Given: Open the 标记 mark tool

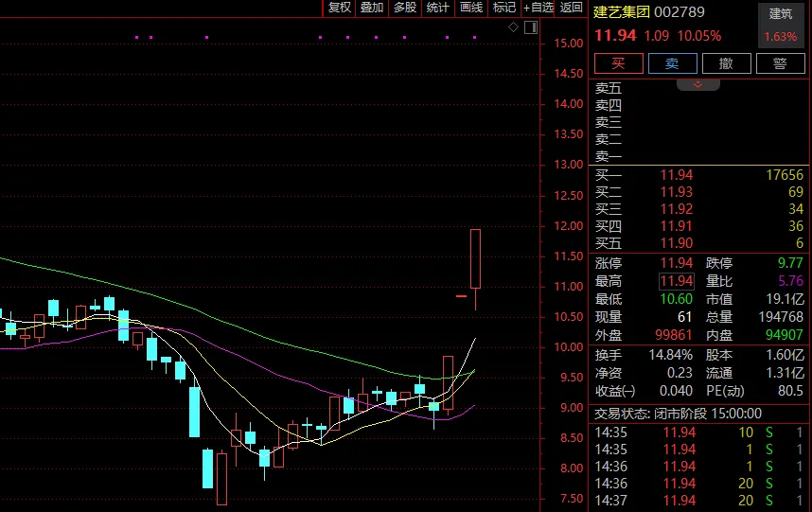Looking at the screenshot, I should [504, 8].
